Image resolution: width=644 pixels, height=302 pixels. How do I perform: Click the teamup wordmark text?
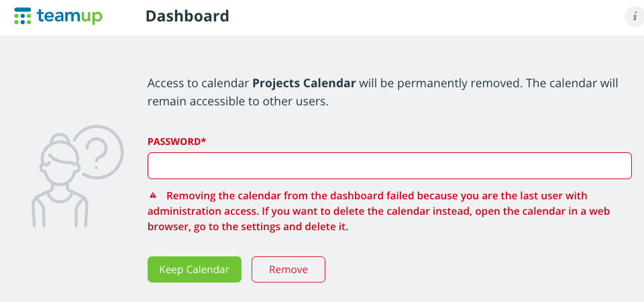(x=69, y=16)
